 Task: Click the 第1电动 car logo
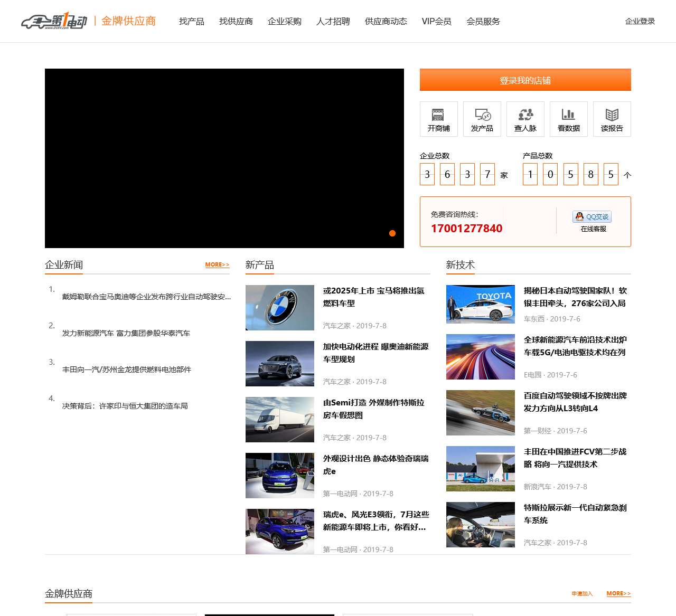[54, 21]
